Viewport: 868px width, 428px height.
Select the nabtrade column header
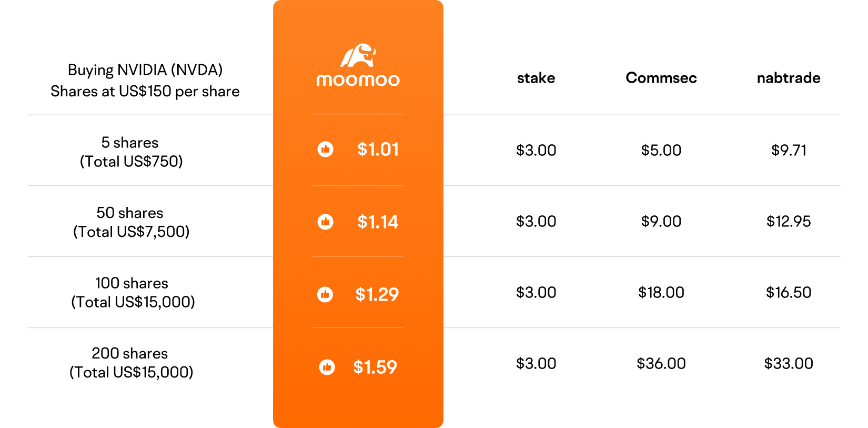point(789,78)
